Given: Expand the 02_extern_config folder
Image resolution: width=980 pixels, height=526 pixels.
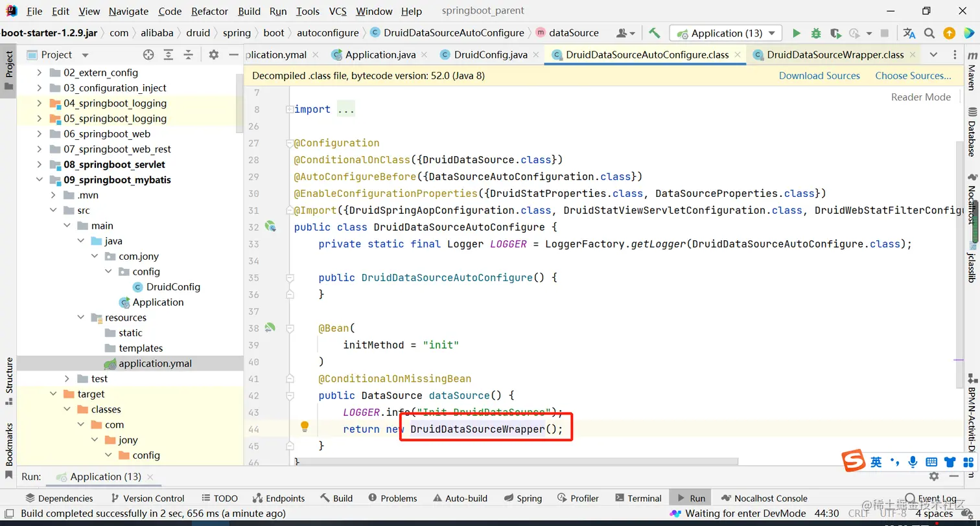Looking at the screenshot, I should coord(39,73).
